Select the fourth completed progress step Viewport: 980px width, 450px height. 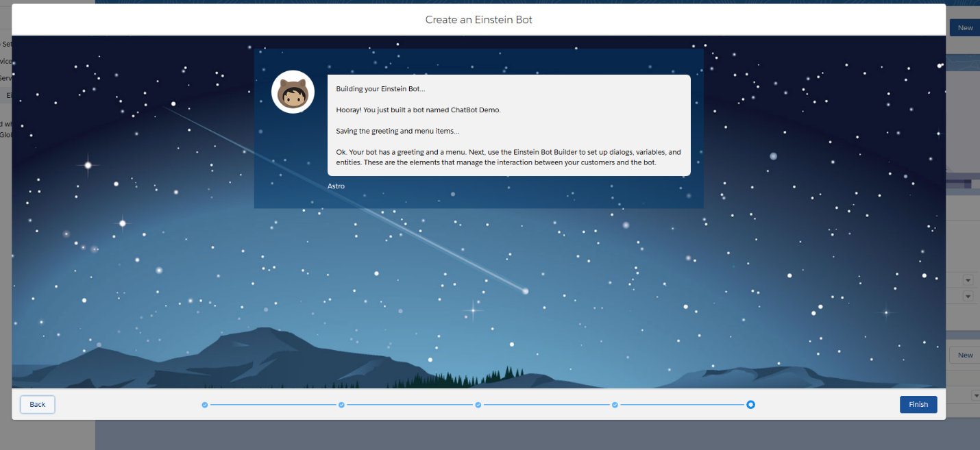[x=615, y=405]
